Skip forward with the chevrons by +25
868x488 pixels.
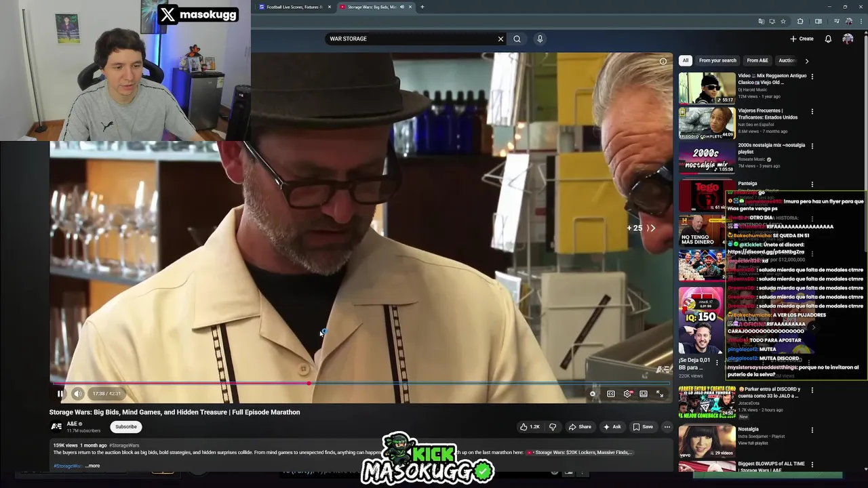[x=651, y=228]
